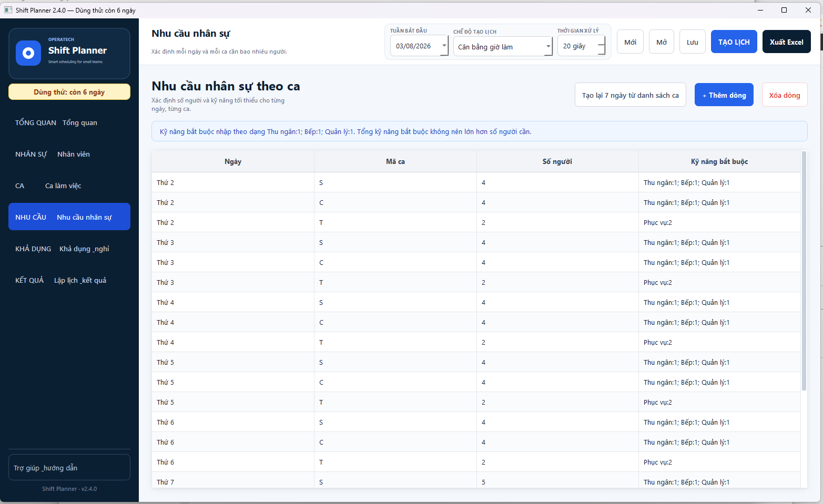Click the app icon in the title bar
This screenshot has width=823, height=504.
click(x=8, y=10)
